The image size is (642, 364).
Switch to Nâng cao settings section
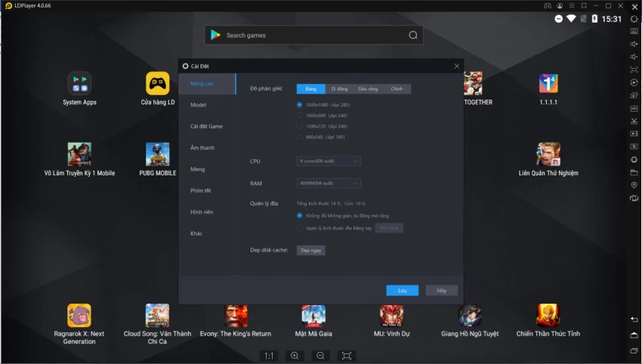click(x=207, y=84)
